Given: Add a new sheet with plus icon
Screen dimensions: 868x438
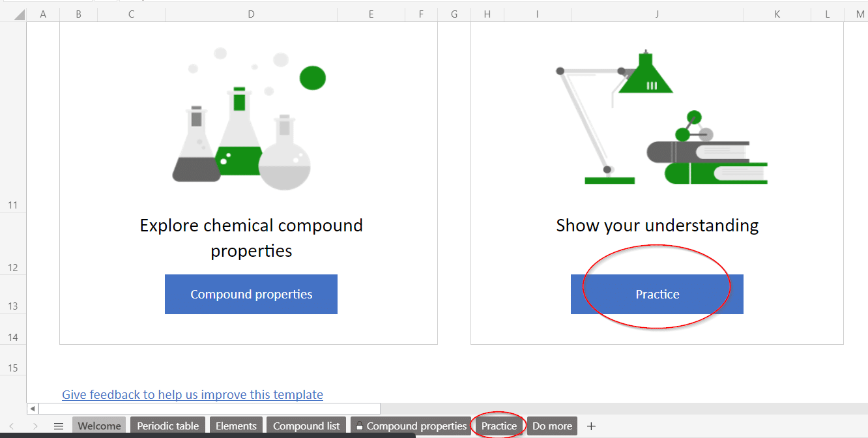Looking at the screenshot, I should [x=591, y=426].
